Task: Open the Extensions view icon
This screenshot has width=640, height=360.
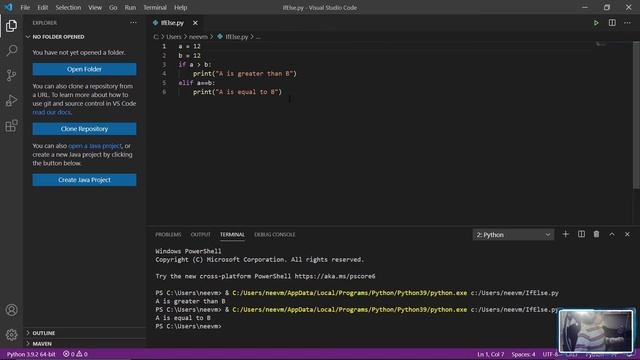Action: click(x=11, y=125)
